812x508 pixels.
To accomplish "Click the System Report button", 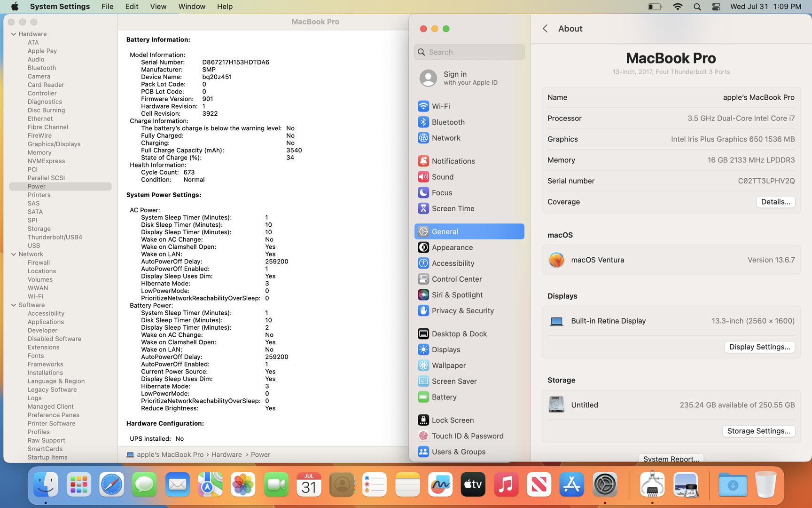I will tap(671, 458).
